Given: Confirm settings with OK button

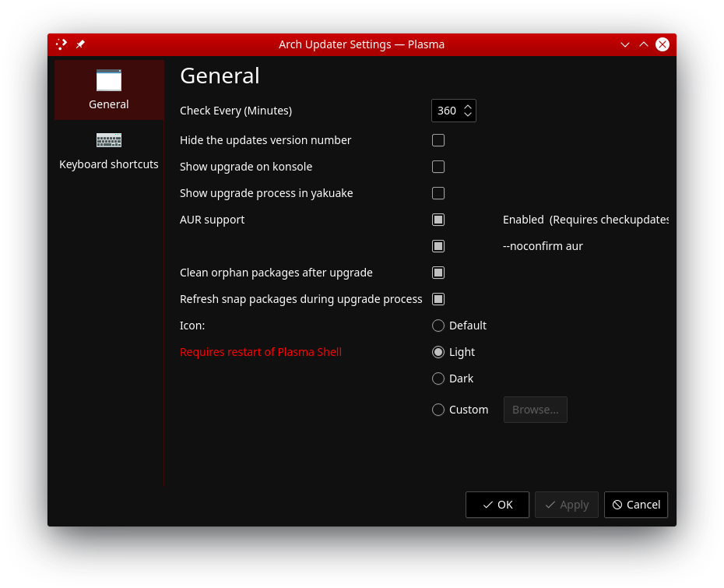Looking at the screenshot, I should click(x=497, y=505).
